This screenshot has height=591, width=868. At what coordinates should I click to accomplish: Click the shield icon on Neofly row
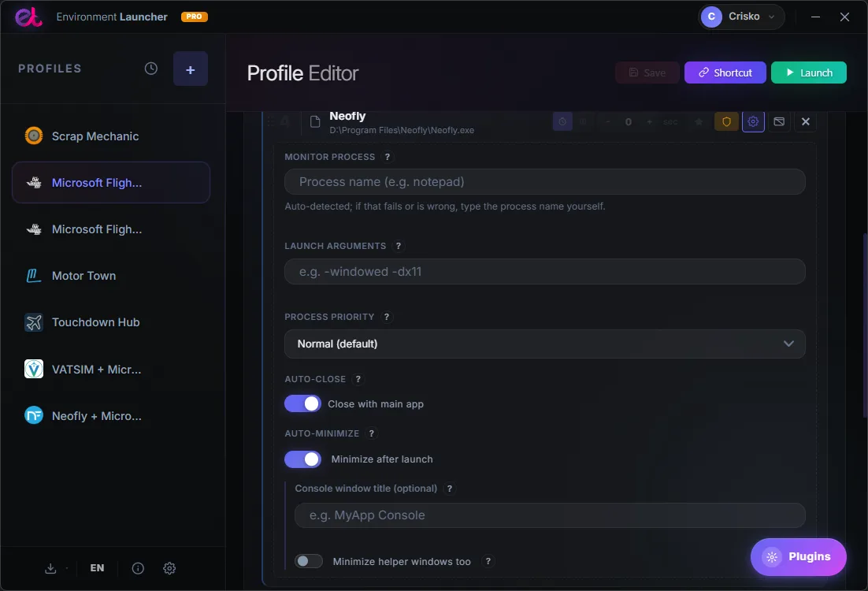click(x=726, y=121)
